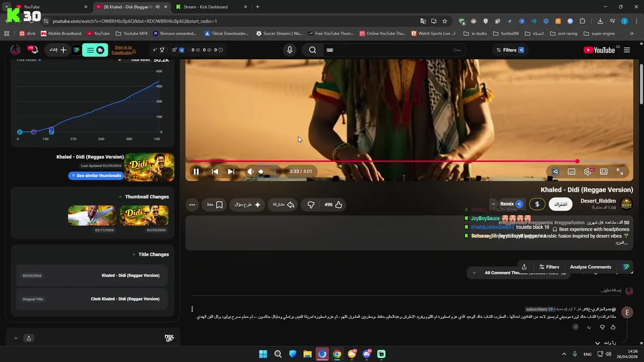Open the 02/25/2026 Didi thumbnail
Viewport: 644px width, 362px height.
coord(144,215)
